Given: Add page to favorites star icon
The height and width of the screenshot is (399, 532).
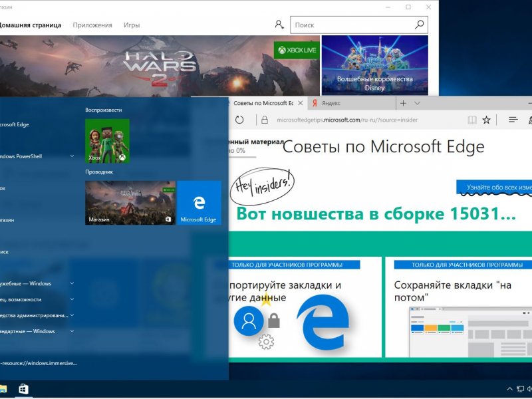Looking at the screenshot, I should pos(487,120).
